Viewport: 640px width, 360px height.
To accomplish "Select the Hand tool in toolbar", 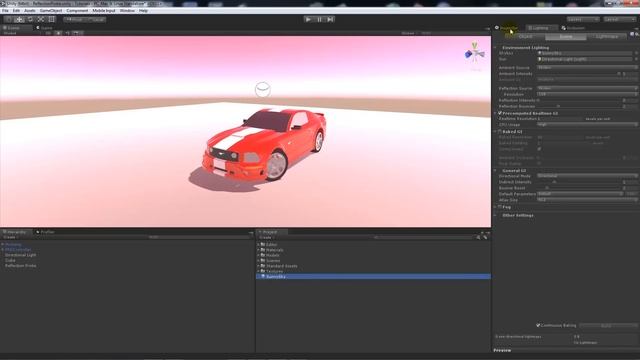I will click(x=9, y=19).
